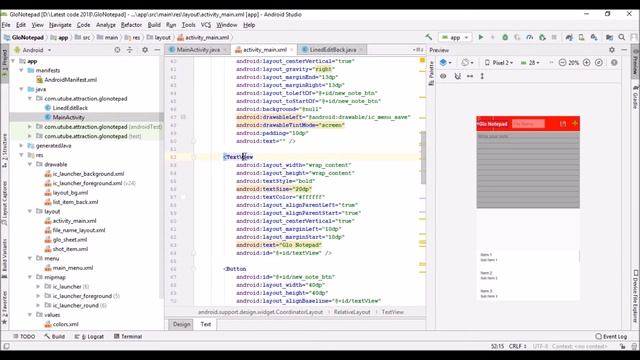The width and height of the screenshot is (640, 360).
Task: Zoom out the layout preview
Action: [562, 62]
